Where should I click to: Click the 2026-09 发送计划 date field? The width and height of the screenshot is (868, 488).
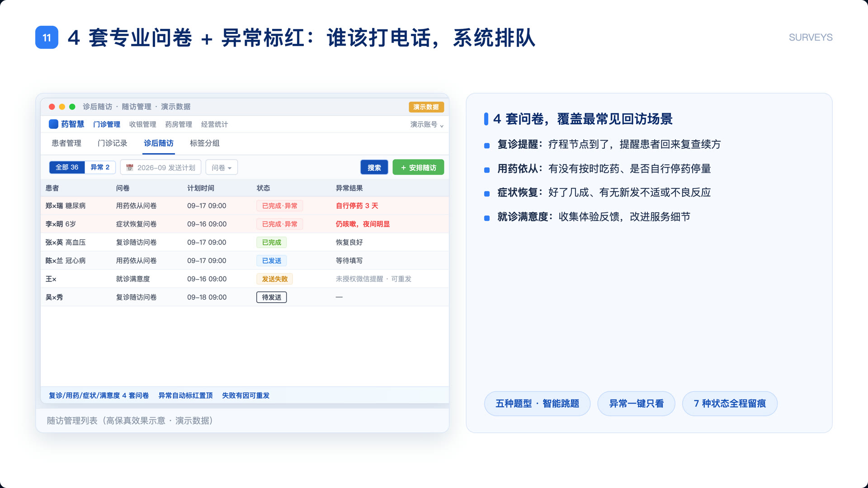pos(160,168)
